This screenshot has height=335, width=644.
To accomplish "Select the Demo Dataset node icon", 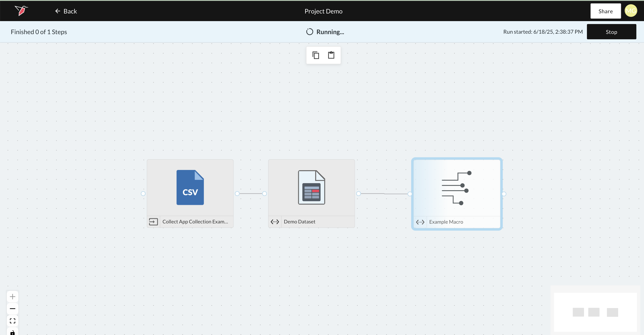I will 311,188.
